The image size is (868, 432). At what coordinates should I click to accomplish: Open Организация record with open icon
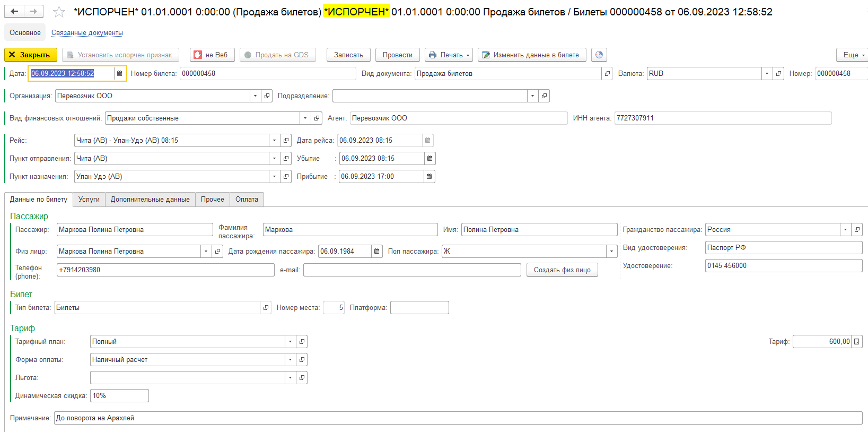click(267, 96)
